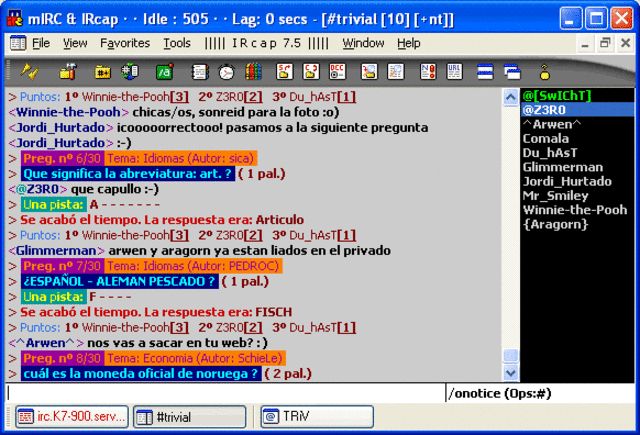Click the chat scrollbar thumb
The height and width of the screenshot is (435, 640).
coord(510,355)
